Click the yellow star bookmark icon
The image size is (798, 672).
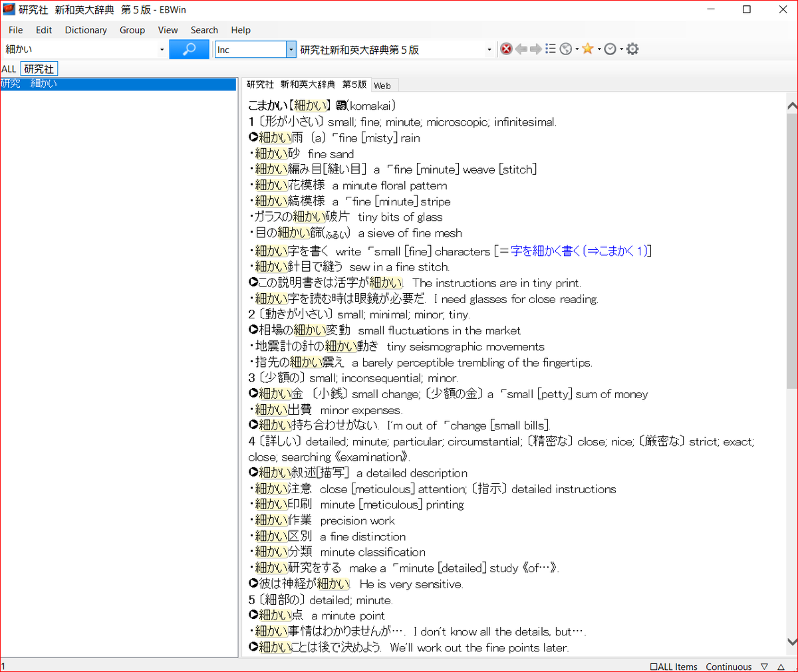click(x=588, y=49)
